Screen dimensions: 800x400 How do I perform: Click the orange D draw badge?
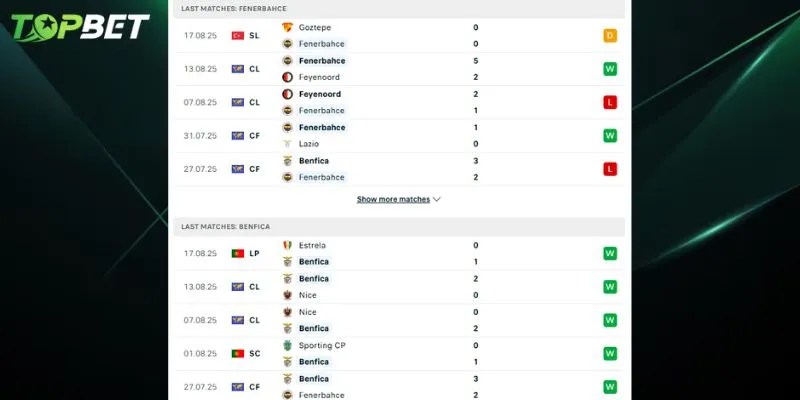(x=610, y=36)
